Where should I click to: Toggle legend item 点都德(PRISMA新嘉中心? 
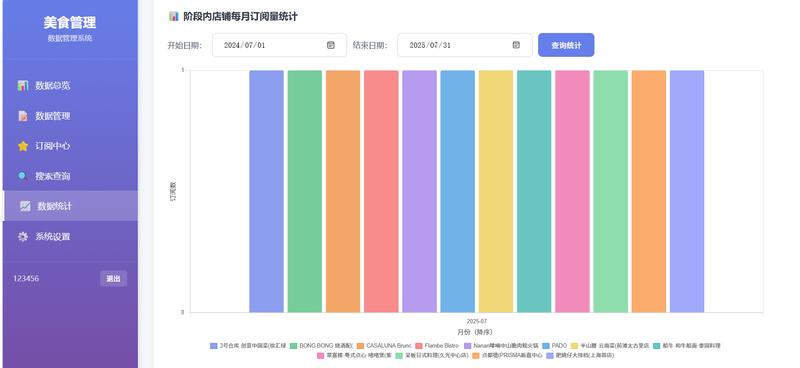507,355
